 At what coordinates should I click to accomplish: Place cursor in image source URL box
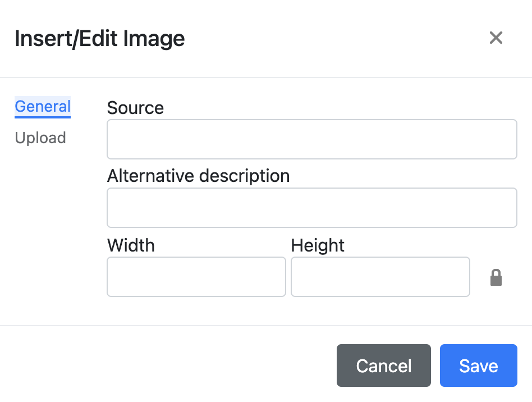click(312, 139)
